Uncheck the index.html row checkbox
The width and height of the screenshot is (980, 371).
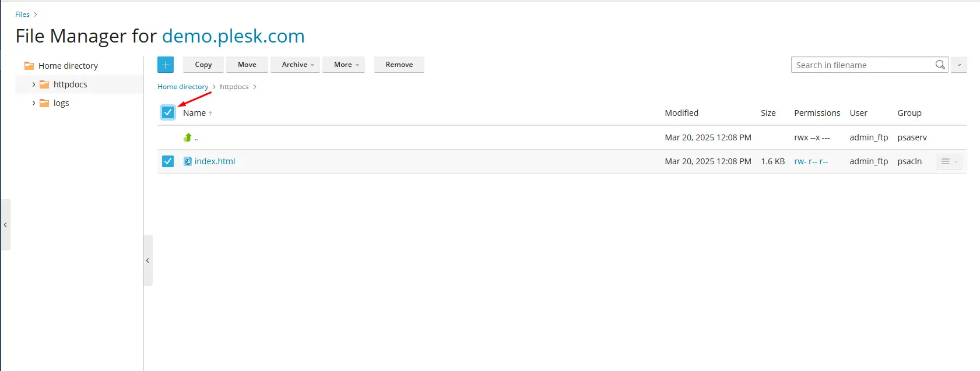(168, 161)
